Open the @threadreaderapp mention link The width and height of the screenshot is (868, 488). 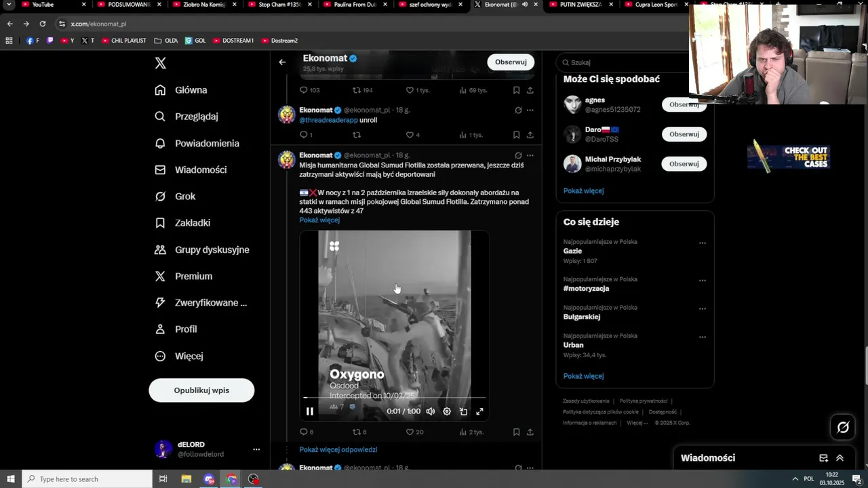tap(328, 120)
